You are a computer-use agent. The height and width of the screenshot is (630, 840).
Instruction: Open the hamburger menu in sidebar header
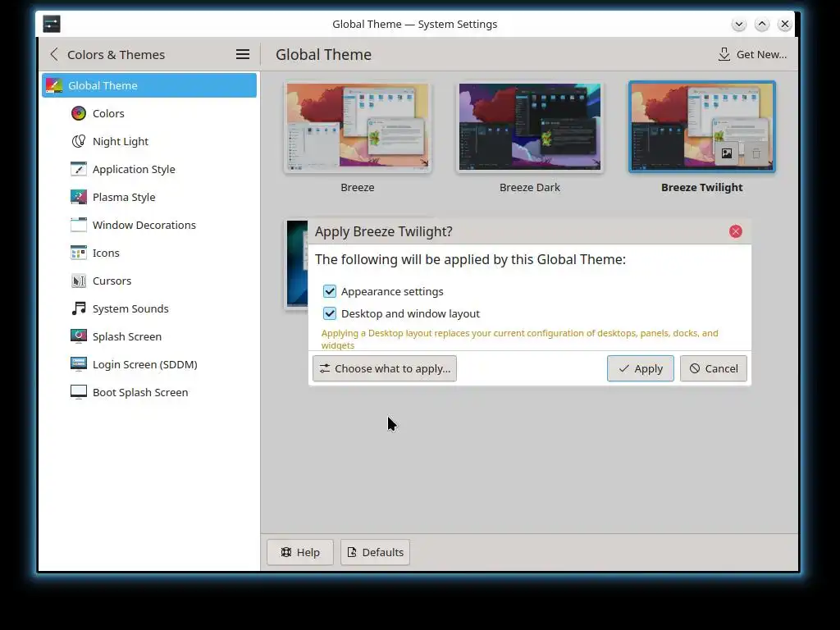243,54
